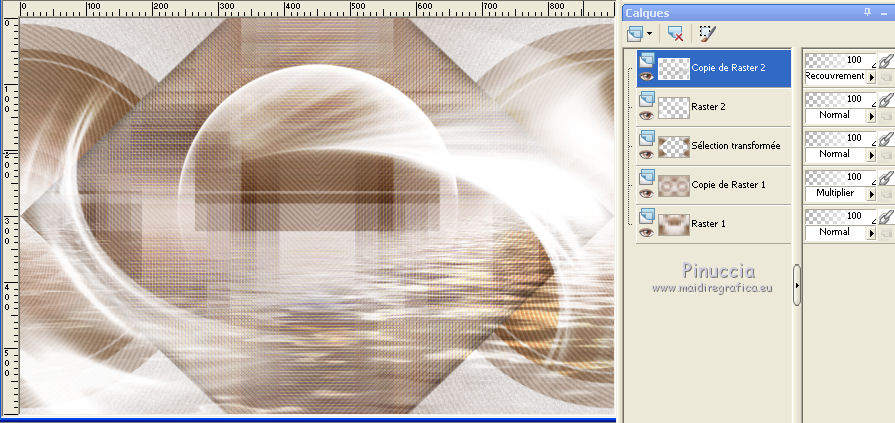Image resolution: width=895 pixels, height=423 pixels.
Task: Select thumbnail of Copie de Raster 2
Action: [674, 69]
